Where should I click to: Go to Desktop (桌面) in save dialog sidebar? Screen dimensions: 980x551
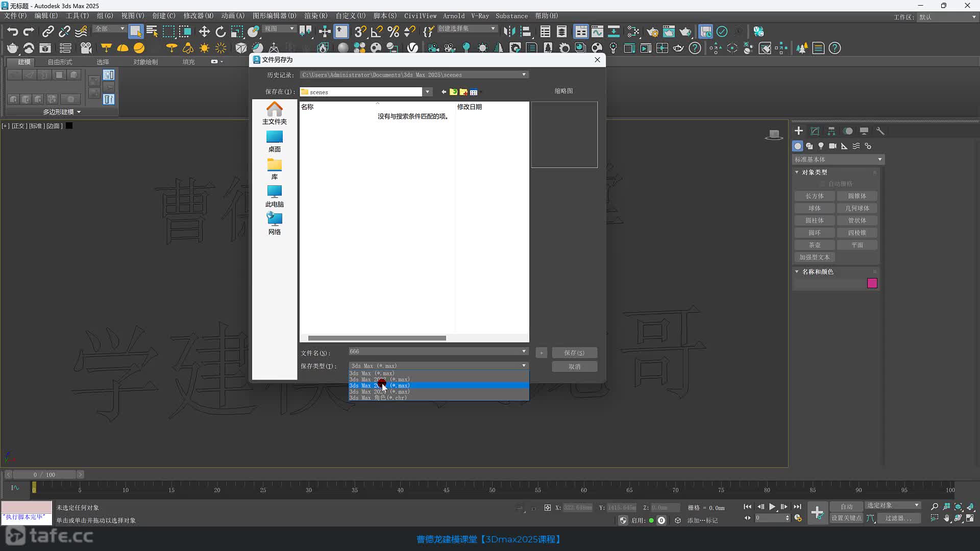coord(275,141)
